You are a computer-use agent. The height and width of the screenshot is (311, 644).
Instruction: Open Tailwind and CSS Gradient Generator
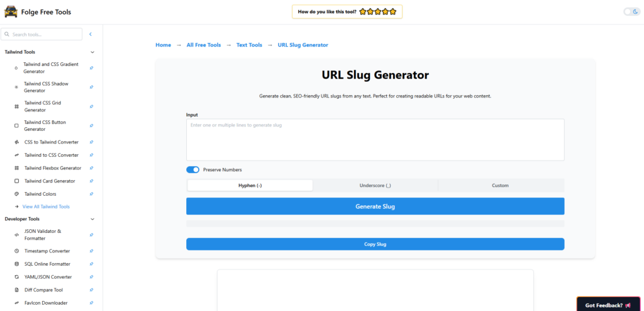click(51, 68)
